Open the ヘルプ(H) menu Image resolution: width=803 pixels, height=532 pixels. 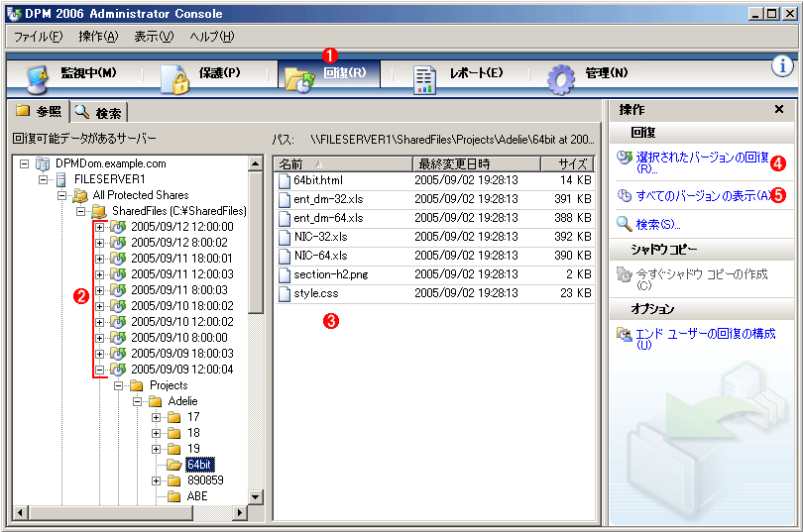pos(211,37)
